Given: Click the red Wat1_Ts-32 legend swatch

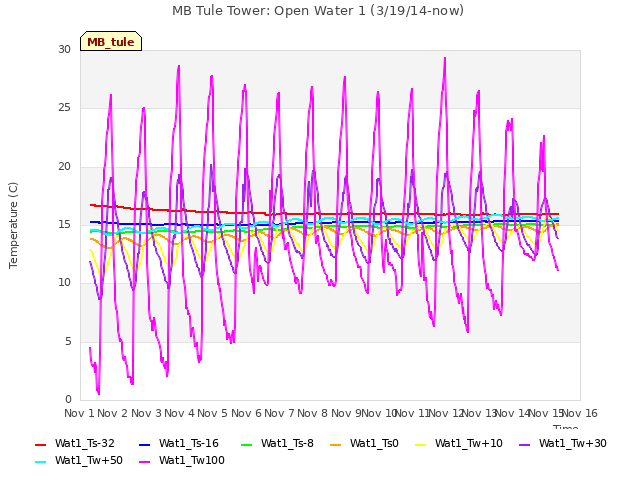Looking at the screenshot, I should [x=40, y=444].
